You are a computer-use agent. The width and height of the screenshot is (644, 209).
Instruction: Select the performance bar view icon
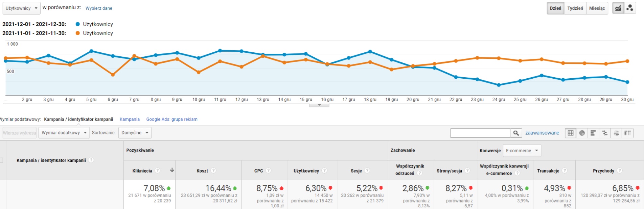593,133
